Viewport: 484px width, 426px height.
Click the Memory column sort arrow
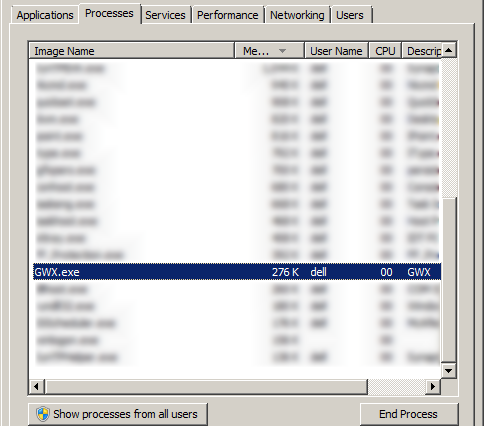click(x=282, y=51)
